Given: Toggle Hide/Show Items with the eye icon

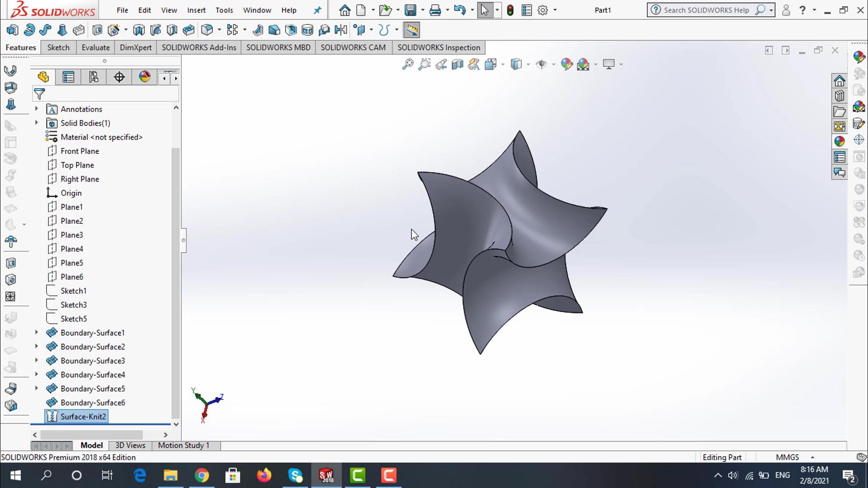Looking at the screenshot, I should 542,64.
